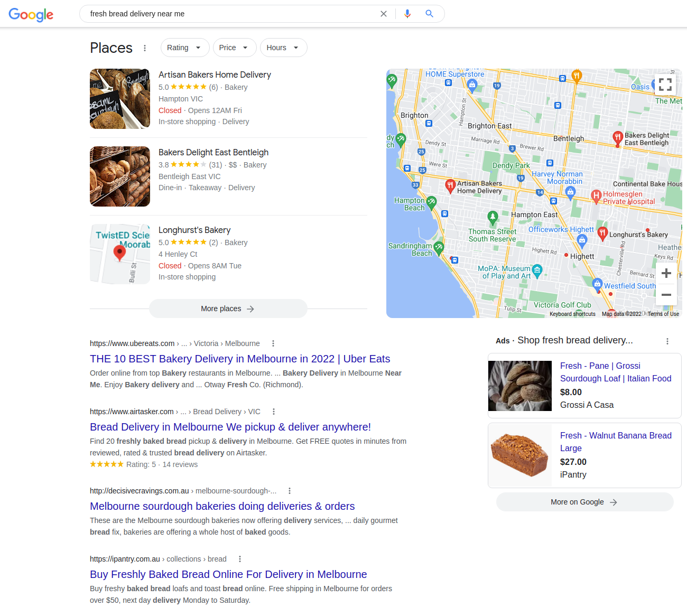This screenshot has width=687, height=616.
Task: Open options menu next to the Places heading
Action: [x=145, y=48]
